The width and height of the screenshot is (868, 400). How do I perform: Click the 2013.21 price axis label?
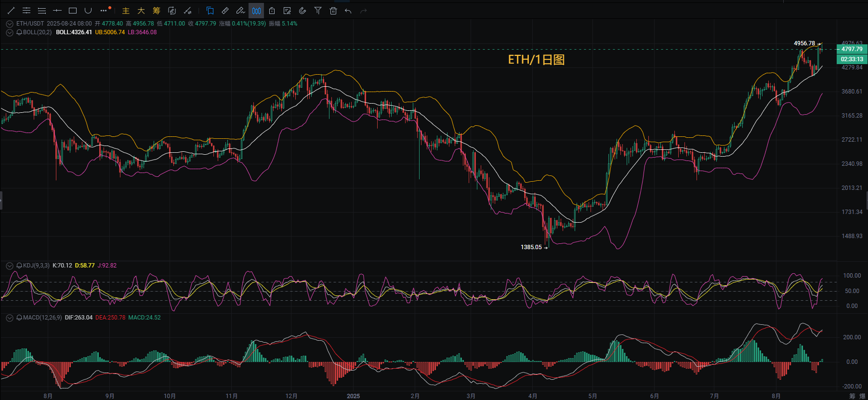[852, 188]
